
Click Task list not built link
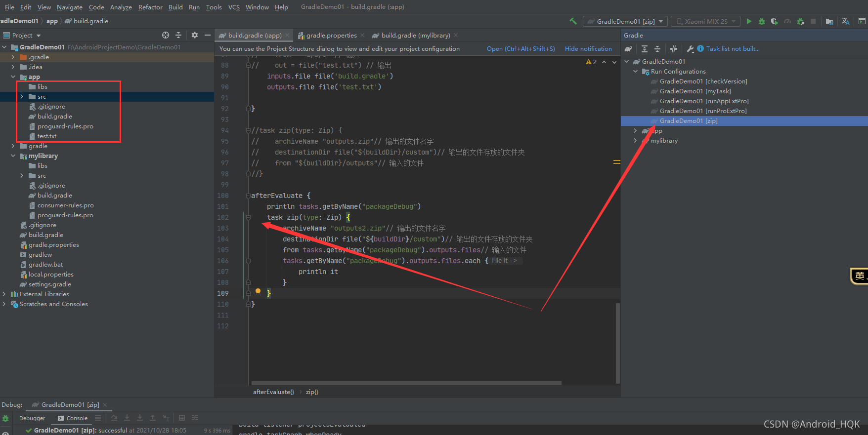tap(733, 49)
